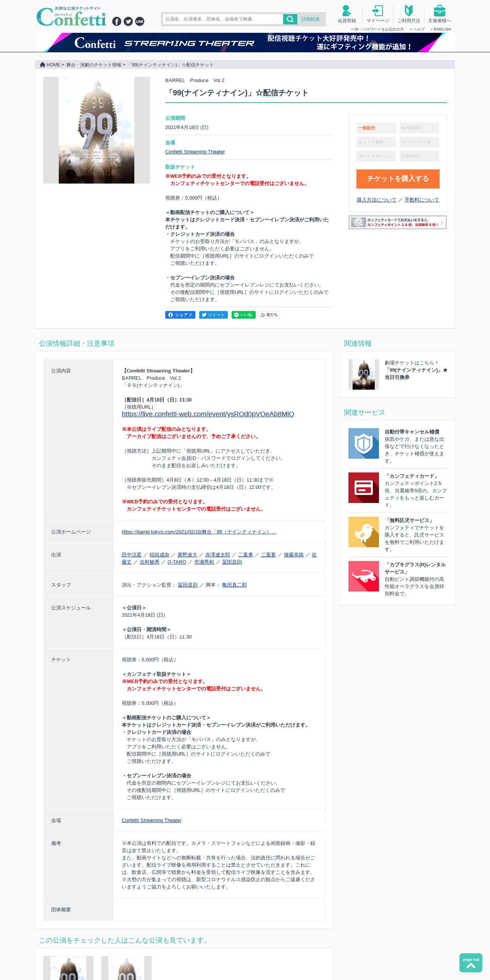Viewport: 490px width, 980px height.
Task: Open cast member 赤澤遼太郎 link
Action: point(218,555)
